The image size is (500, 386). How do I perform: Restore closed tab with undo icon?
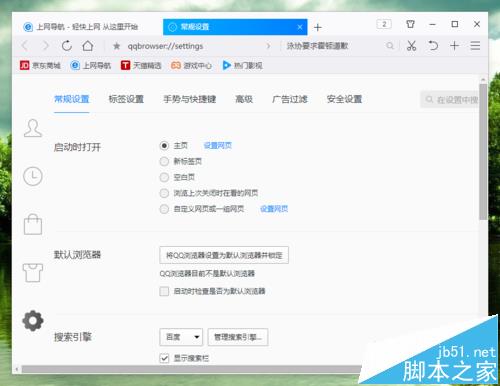[433, 45]
